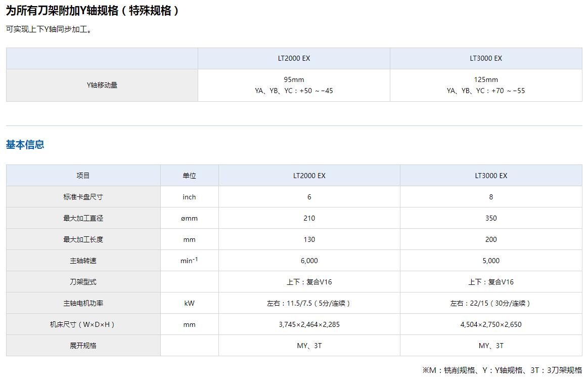This screenshot has width=588, height=377.
Task: Click 上下：复合V16 in LT2000 EX column
Action: coord(309,282)
